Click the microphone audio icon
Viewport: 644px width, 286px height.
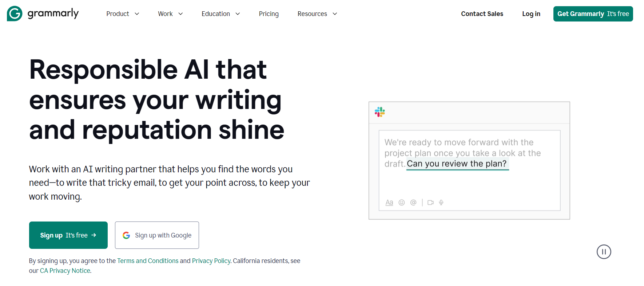[x=441, y=202]
